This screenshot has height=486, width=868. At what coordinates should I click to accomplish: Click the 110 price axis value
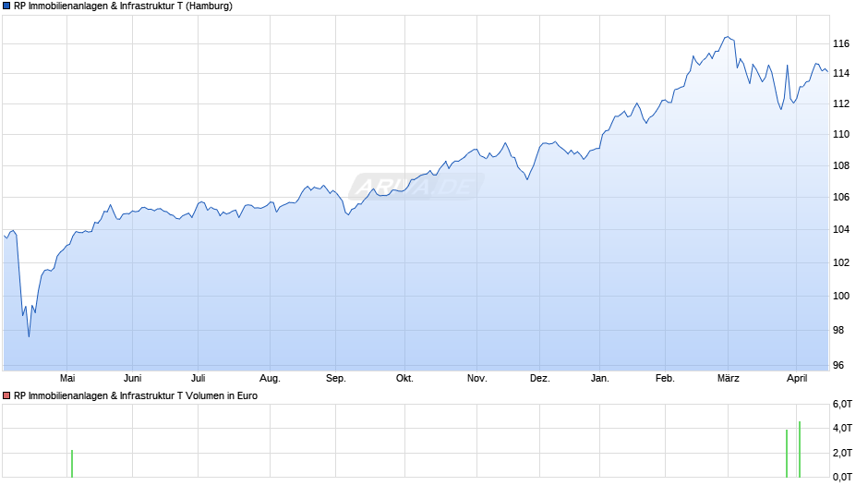pyautogui.click(x=841, y=134)
